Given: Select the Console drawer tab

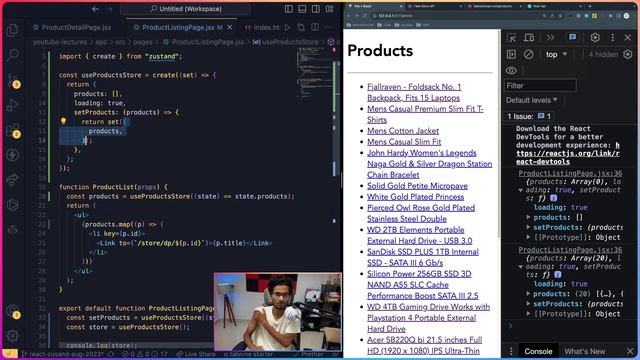Looking at the screenshot, I should coord(538,351).
